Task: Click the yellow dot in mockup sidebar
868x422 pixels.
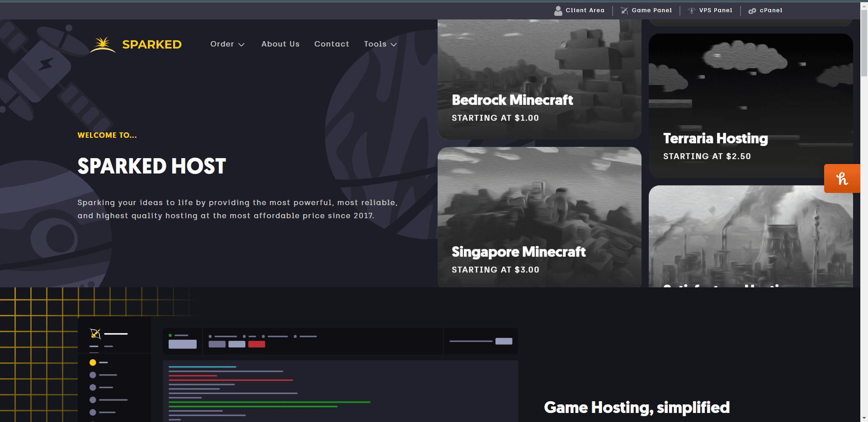Action: coord(93,362)
